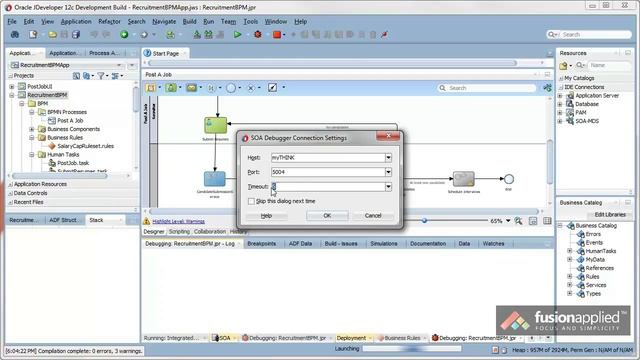Enable Skip this dialog next time checkbox

(251, 201)
